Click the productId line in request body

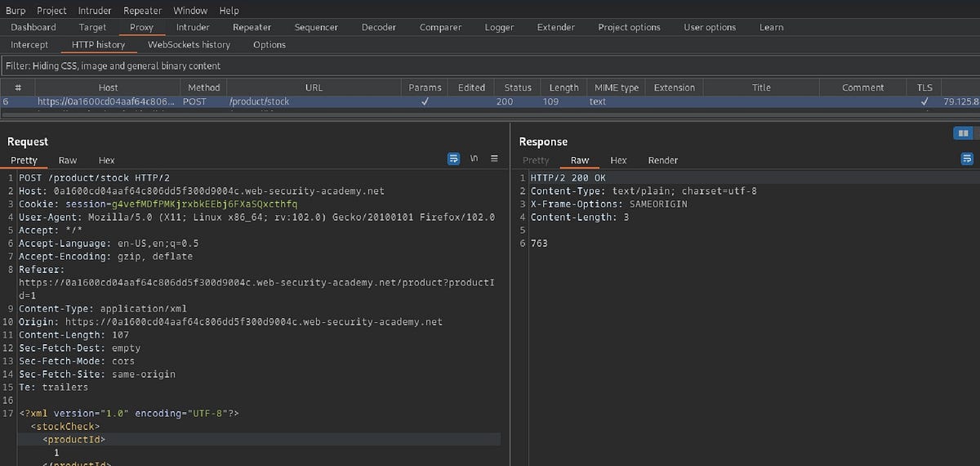(74, 440)
